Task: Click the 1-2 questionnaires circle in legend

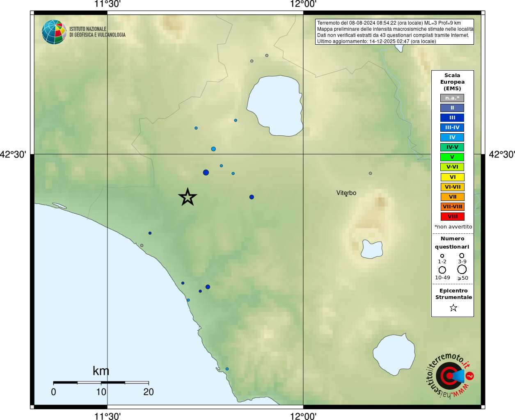Action: (x=442, y=256)
